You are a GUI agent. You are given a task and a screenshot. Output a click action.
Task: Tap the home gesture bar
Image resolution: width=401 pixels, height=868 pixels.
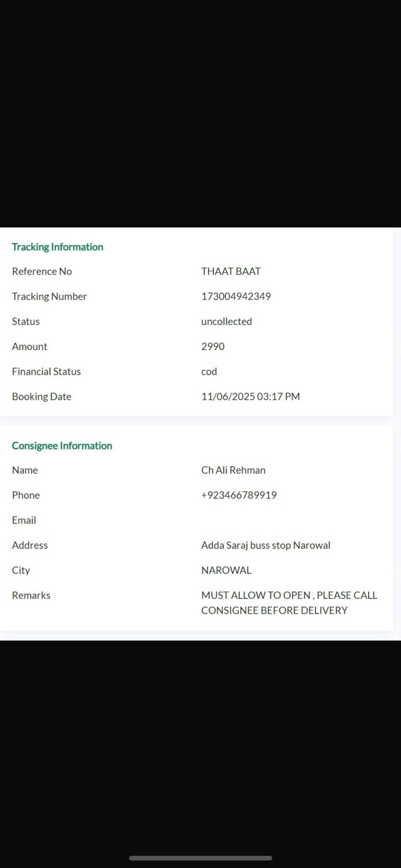pyautogui.click(x=200, y=858)
